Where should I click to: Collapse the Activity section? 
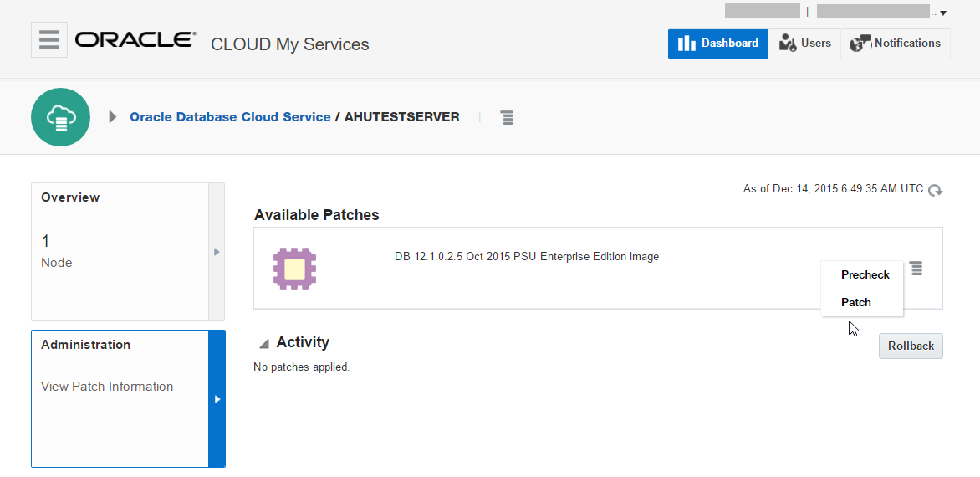264,343
